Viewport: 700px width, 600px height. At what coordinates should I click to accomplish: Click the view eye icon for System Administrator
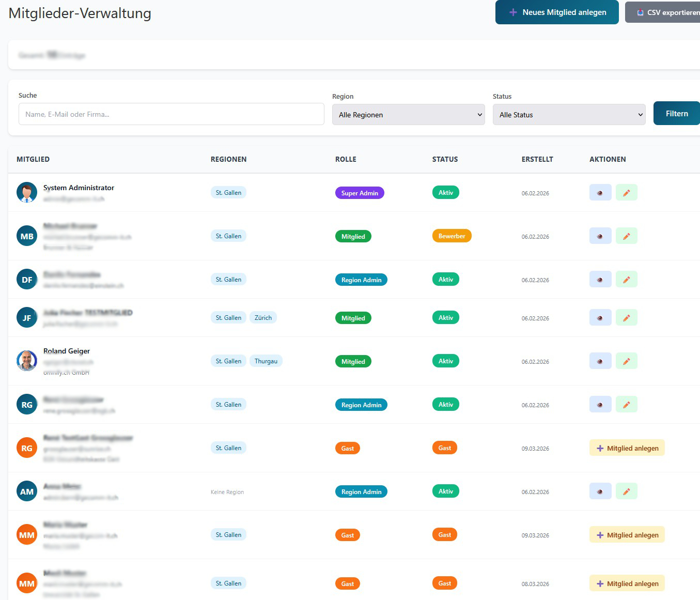click(600, 193)
